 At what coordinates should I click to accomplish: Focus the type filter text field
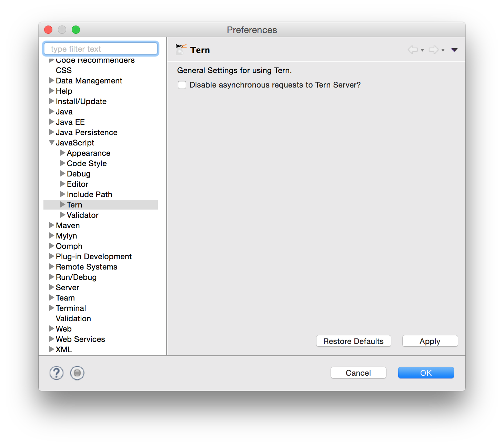[x=101, y=49]
